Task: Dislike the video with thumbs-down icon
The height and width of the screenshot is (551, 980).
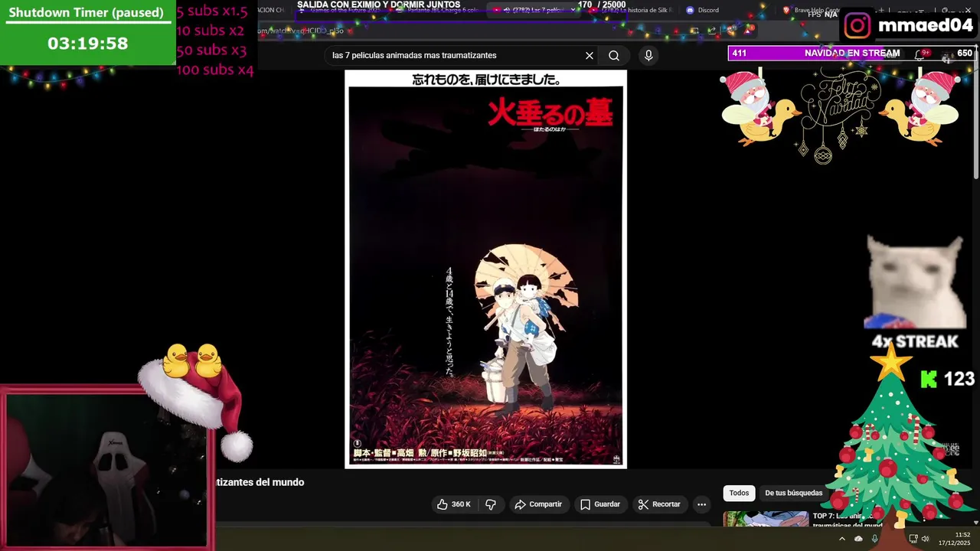Action: (491, 504)
